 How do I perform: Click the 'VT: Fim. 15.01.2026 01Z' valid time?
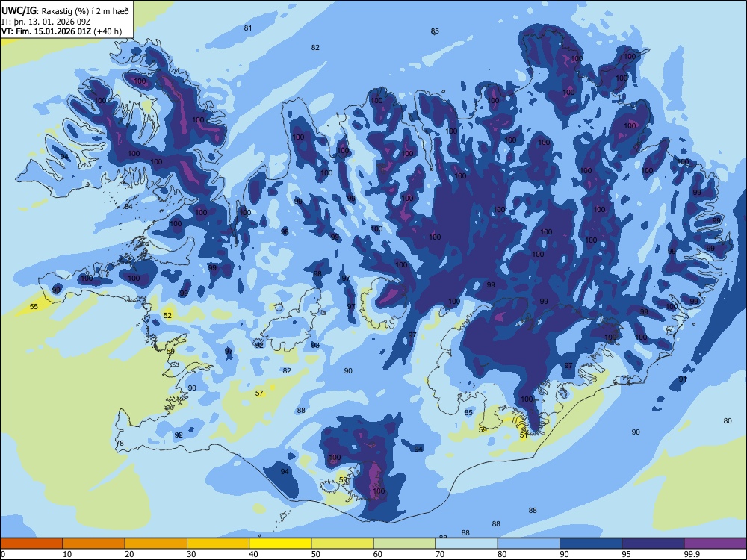pyautogui.click(x=46, y=31)
